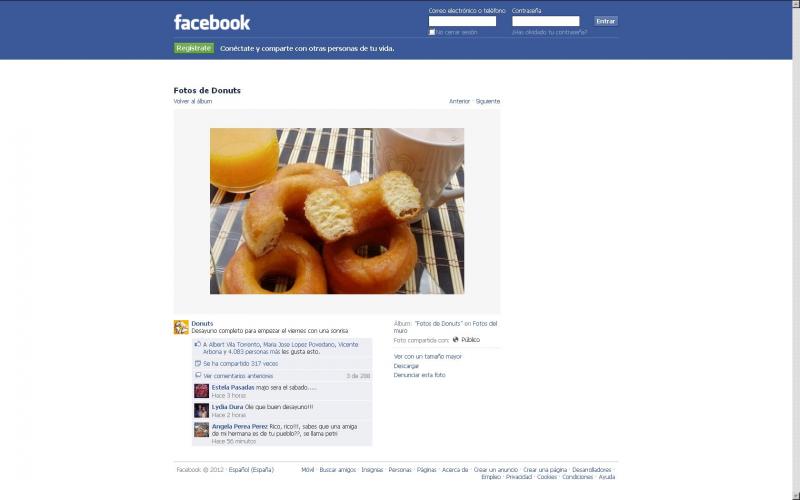The height and width of the screenshot is (500, 800).
Task: Click the donuts photo
Action: pos(337,211)
